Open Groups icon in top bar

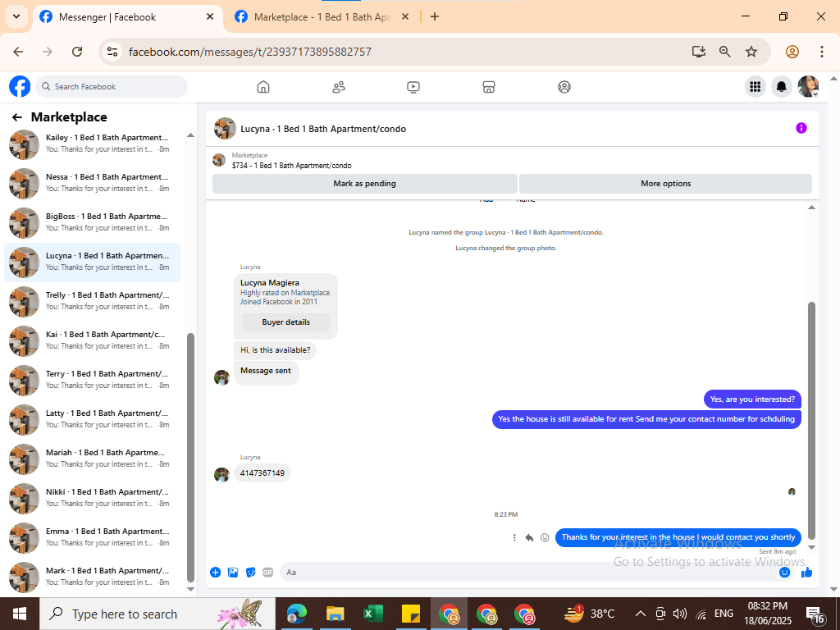[x=564, y=87]
